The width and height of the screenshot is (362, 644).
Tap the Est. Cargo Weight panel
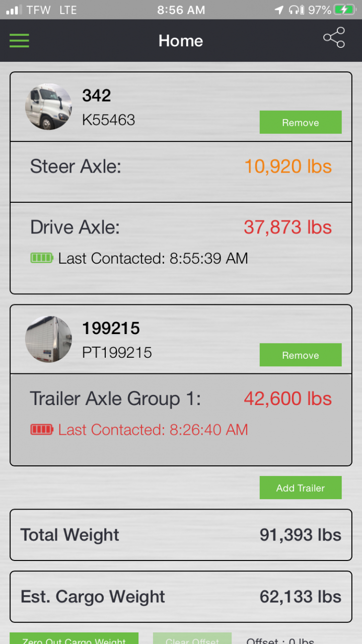[181, 597]
